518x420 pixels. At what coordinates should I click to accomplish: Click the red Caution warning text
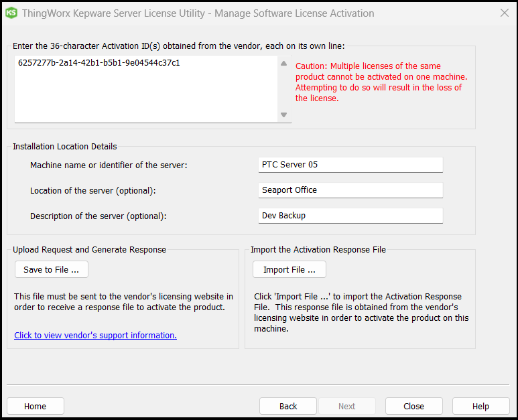coord(381,82)
